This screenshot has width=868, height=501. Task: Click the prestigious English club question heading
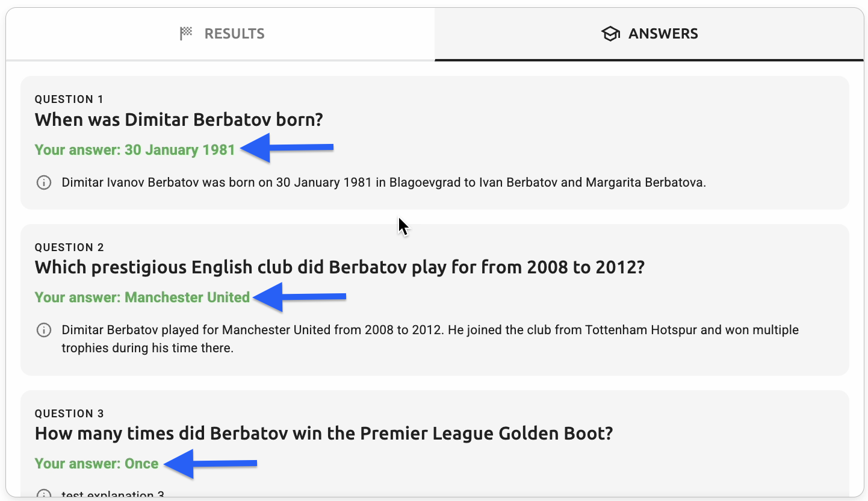coord(339,267)
